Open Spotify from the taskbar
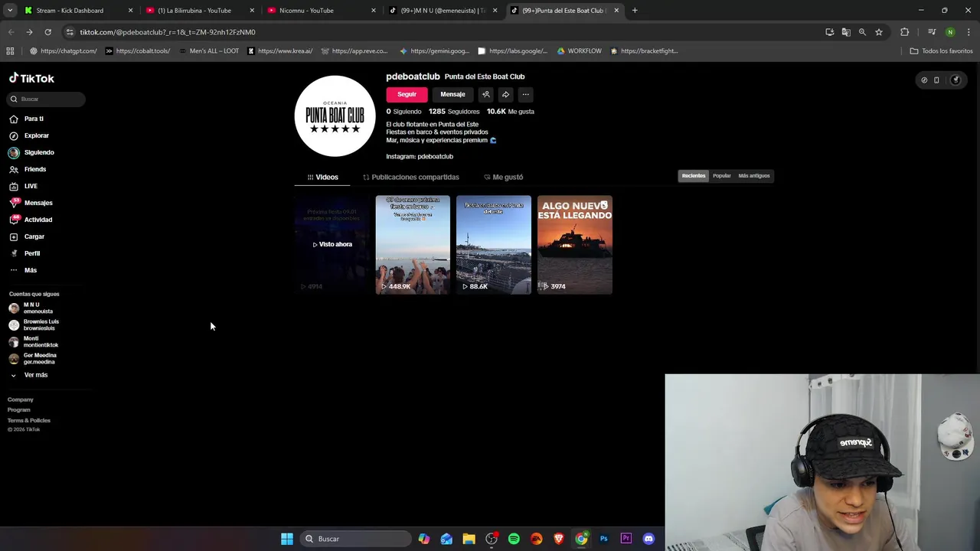This screenshot has width=980, height=551. coord(514,539)
